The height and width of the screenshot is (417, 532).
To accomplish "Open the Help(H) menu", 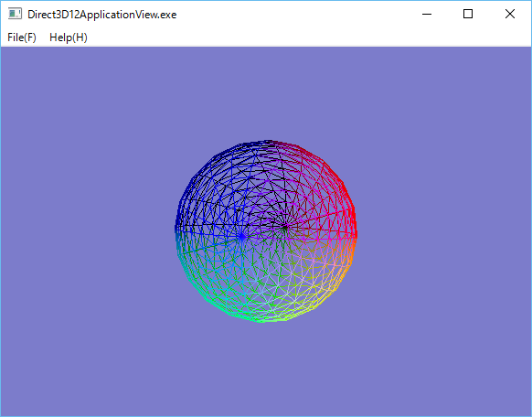I will point(69,37).
